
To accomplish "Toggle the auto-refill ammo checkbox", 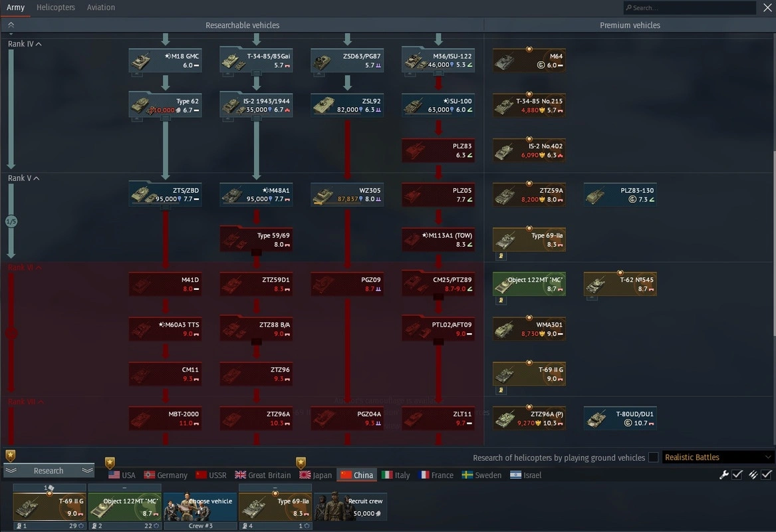I will click(x=767, y=474).
